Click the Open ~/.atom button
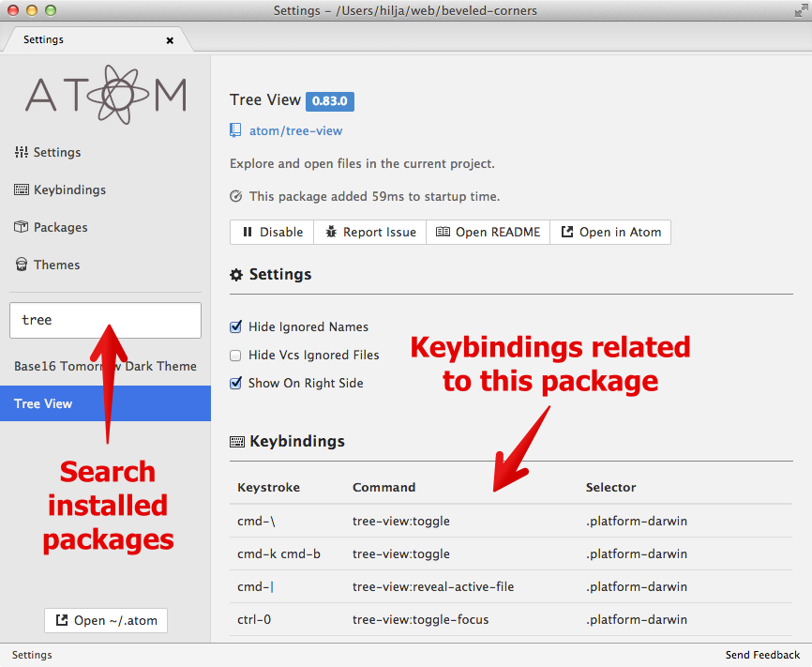The height and width of the screenshot is (667, 812). [x=106, y=620]
